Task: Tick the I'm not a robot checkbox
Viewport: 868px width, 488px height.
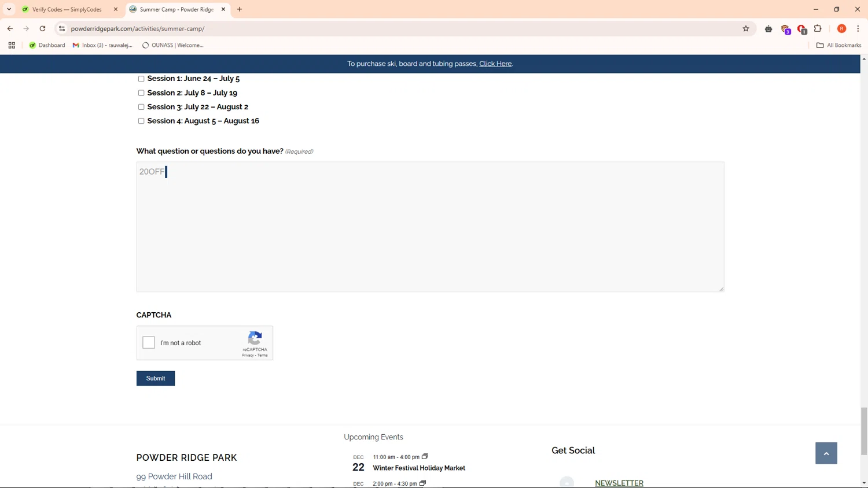Action: click(x=149, y=342)
